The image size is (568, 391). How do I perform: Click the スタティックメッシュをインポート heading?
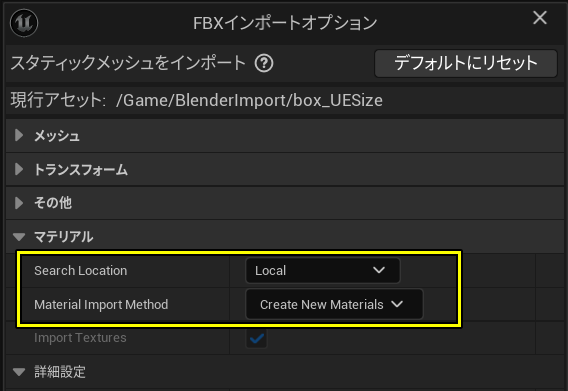coord(128,63)
